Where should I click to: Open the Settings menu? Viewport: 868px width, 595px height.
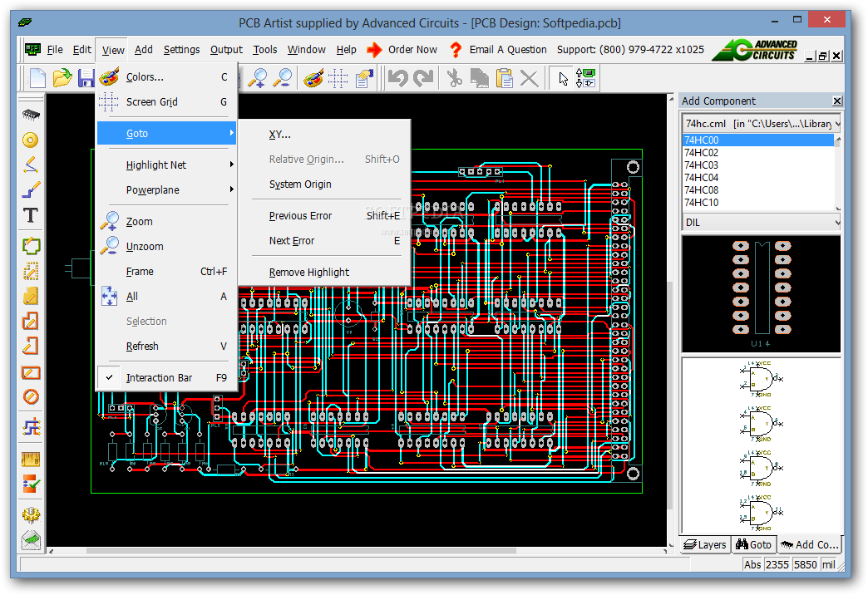pos(181,50)
